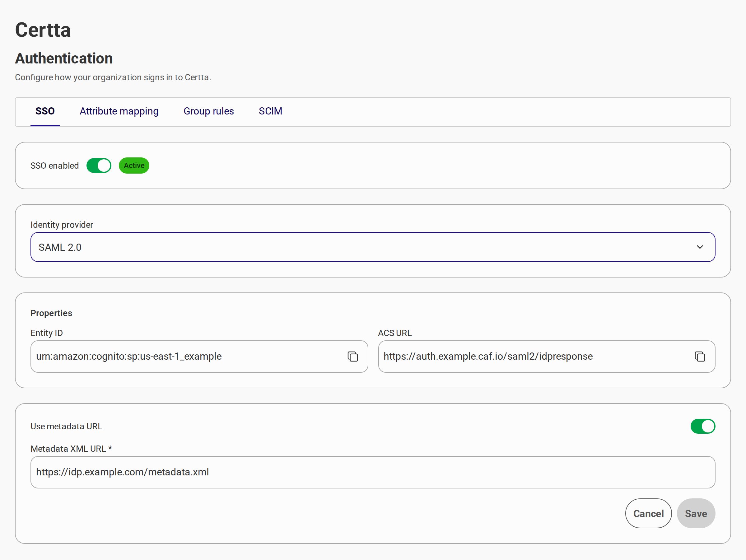Click the Certta title heading
Viewport: 746px width, 560px height.
pos(43,30)
